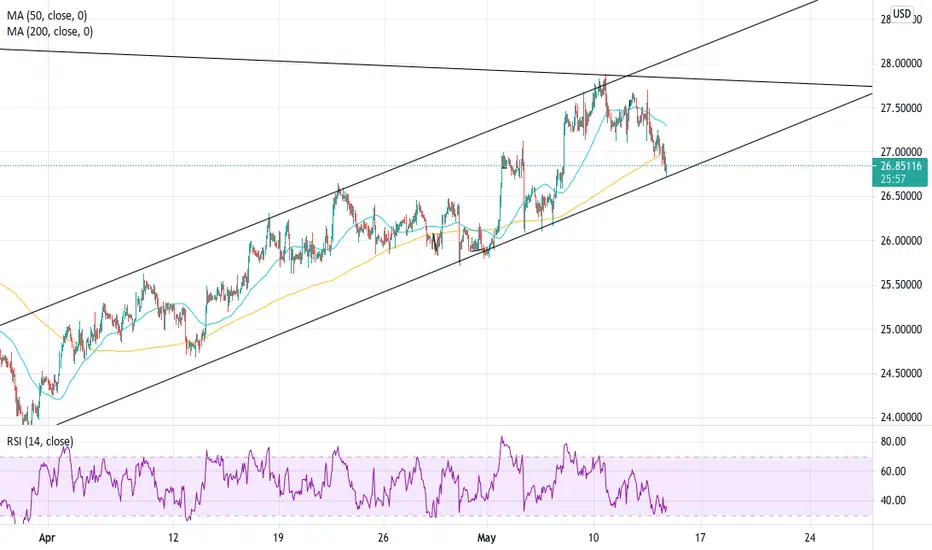Click the 25.00000 price axis label
The height and width of the screenshot is (550, 932).
[901, 329]
